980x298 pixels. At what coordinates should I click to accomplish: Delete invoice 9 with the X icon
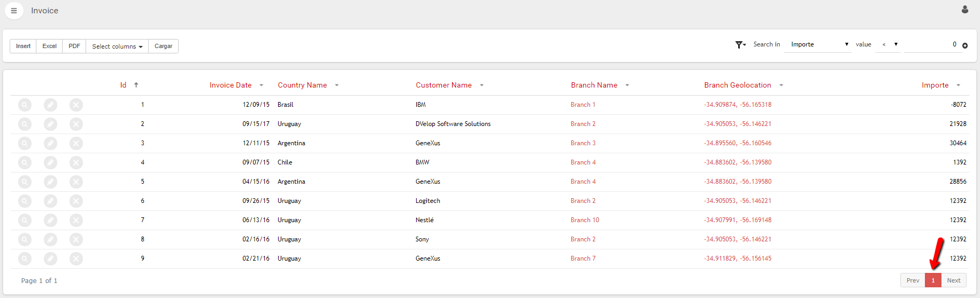(76, 259)
